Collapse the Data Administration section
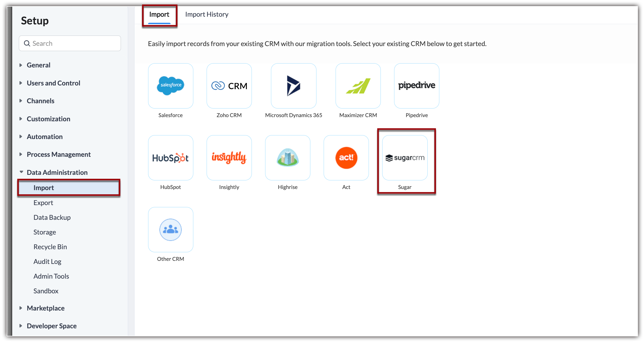644x343 pixels. tap(21, 172)
